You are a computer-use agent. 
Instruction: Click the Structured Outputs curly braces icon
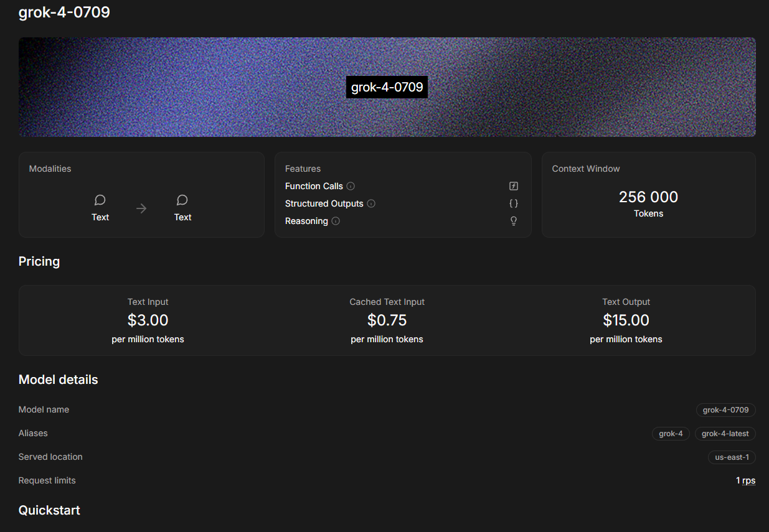pyautogui.click(x=514, y=203)
